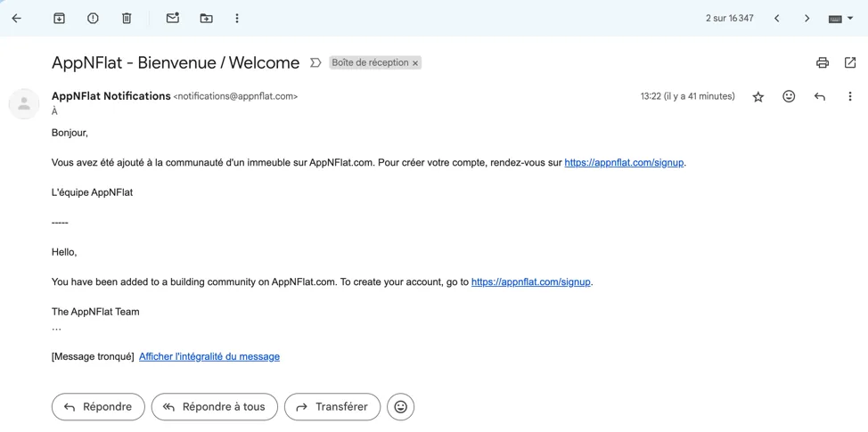Image resolution: width=868 pixels, height=432 pixels.
Task: Click the Répondre button
Action: pos(98,407)
